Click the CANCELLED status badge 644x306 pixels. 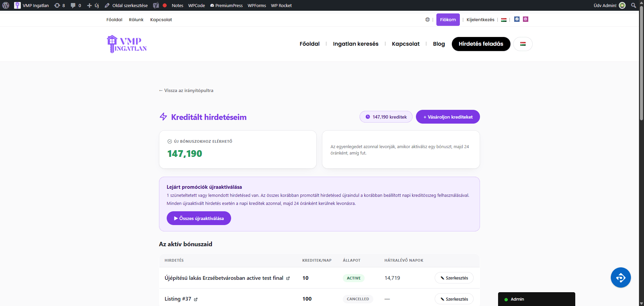[358, 299]
